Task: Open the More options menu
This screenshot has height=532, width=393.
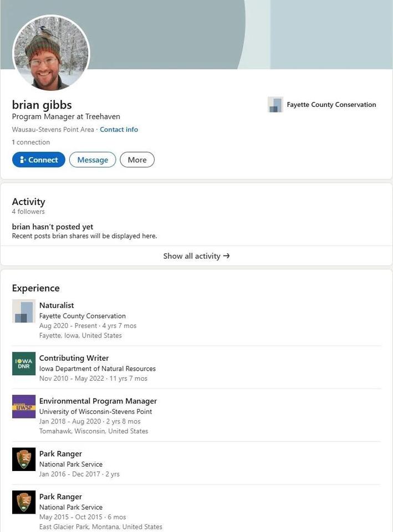Action: tap(137, 160)
